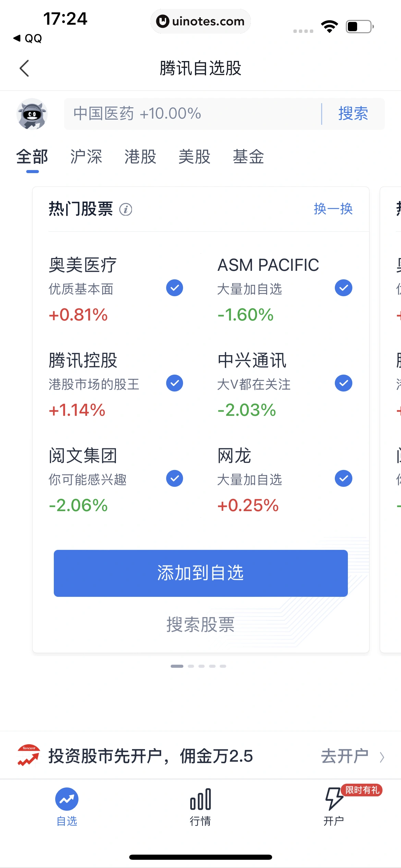Screen dimensions: 401x868
Task: Toggle off the 网龙 selection
Action: point(343,478)
